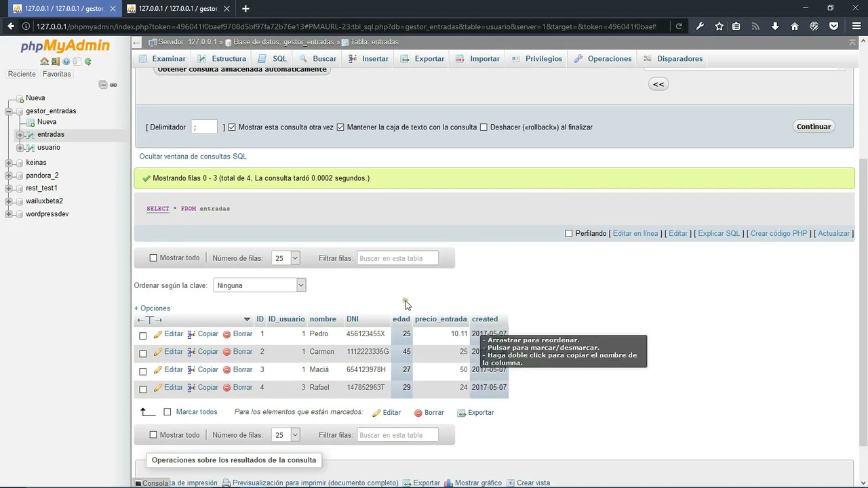Click 'precio_entrada' column header
Screen dimensions: 868x488
(x=441, y=319)
